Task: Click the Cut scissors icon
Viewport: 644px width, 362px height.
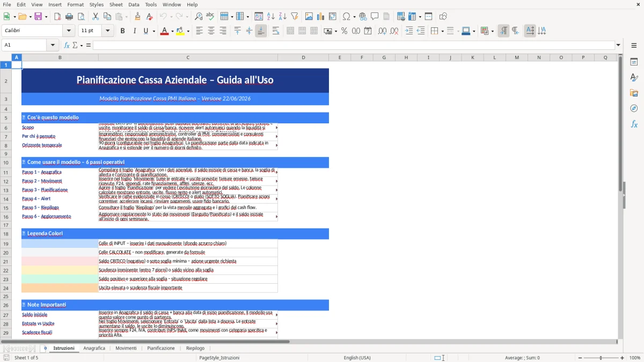Action: click(x=96, y=17)
